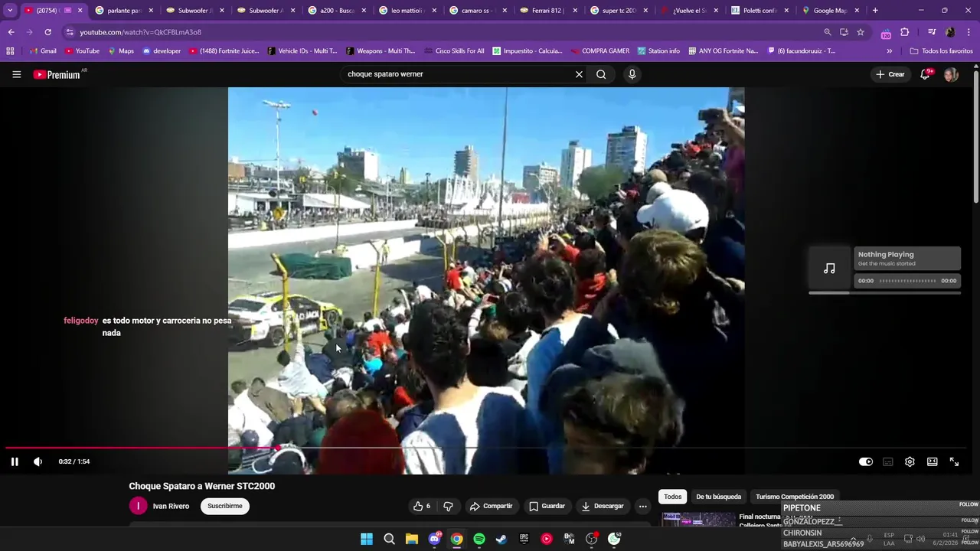Select the De tu búsqueda chip
The image size is (980, 551).
coord(718,497)
